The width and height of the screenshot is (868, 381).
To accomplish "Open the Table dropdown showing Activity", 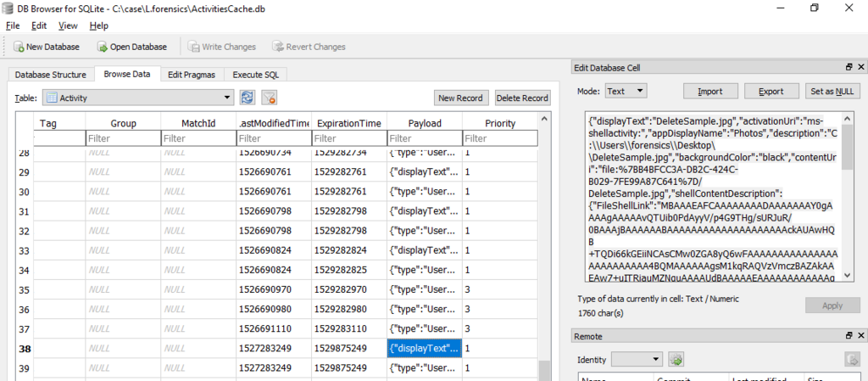I will [138, 98].
